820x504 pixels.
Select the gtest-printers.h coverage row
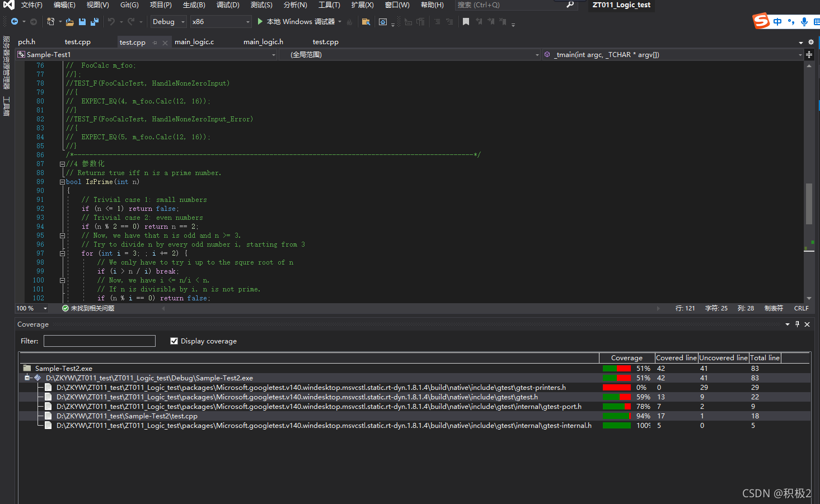(414, 387)
